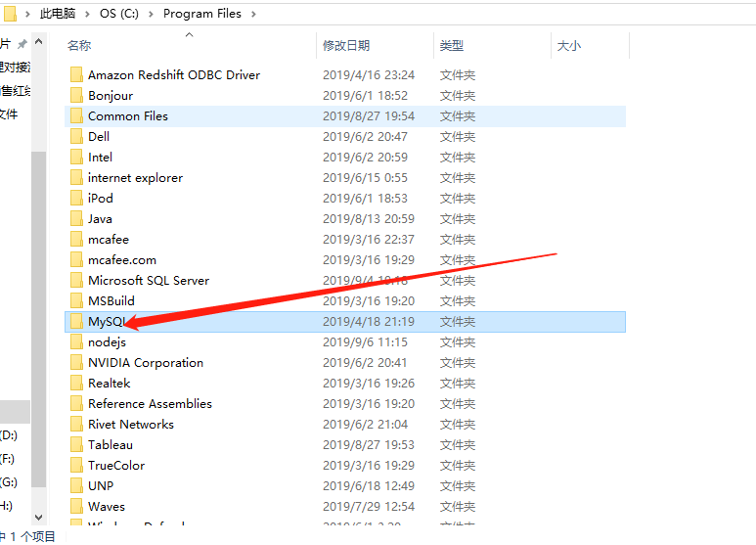Click the TrueColor folder icon
This screenshot has width=756, height=545.
click(76, 466)
